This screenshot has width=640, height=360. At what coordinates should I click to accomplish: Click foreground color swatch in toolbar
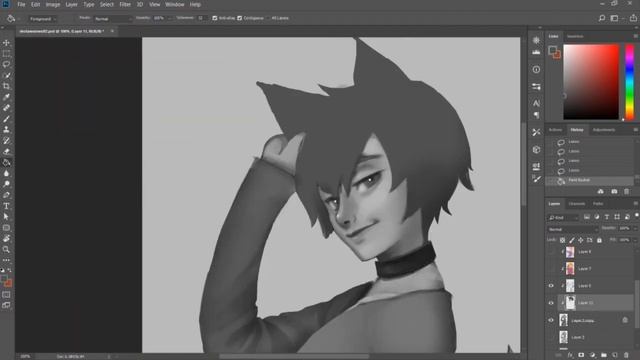(x=4, y=279)
